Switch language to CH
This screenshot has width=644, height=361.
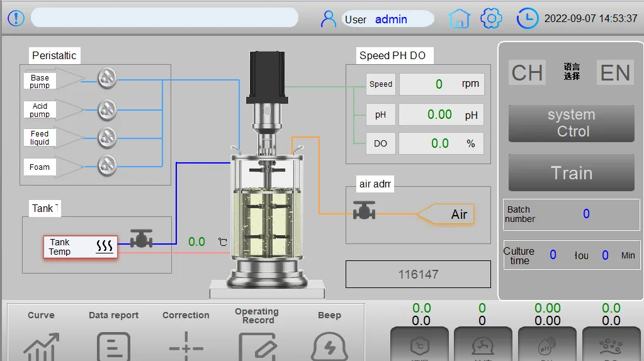point(527,73)
